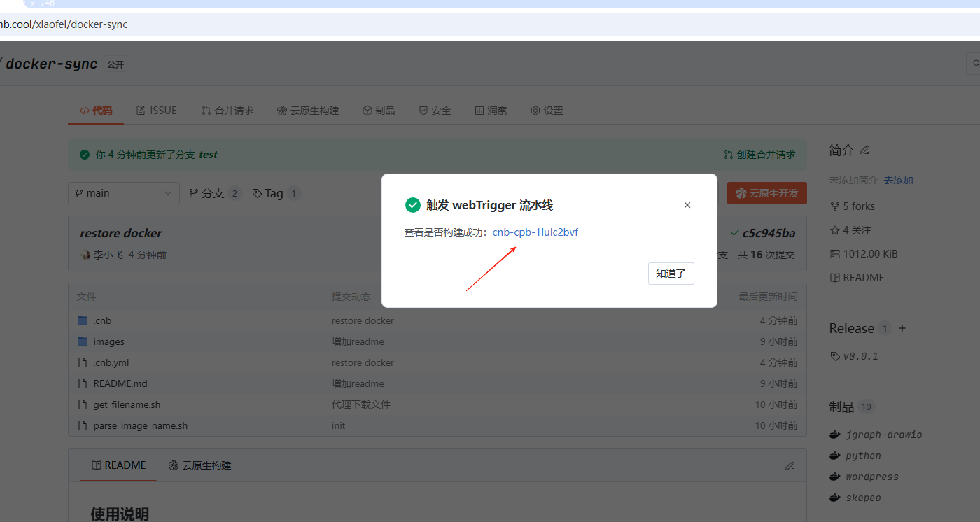
Task: Click the 公开 visibility badge
Action: 115,64
